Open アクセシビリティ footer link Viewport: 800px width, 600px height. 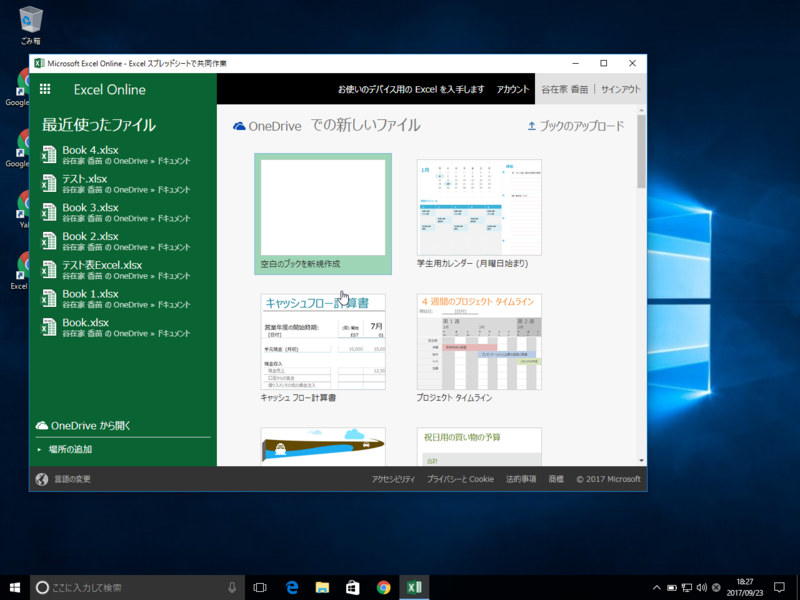click(x=393, y=479)
